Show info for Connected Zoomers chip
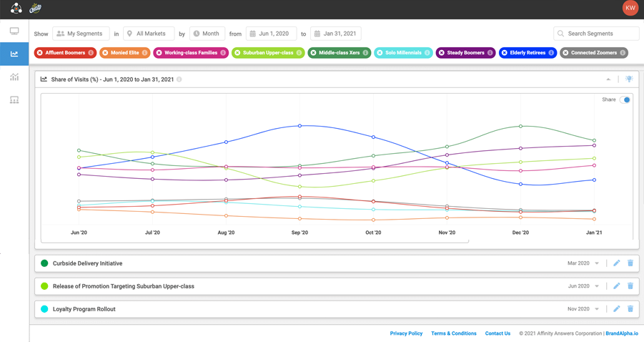This screenshot has height=342, width=644. click(623, 53)
